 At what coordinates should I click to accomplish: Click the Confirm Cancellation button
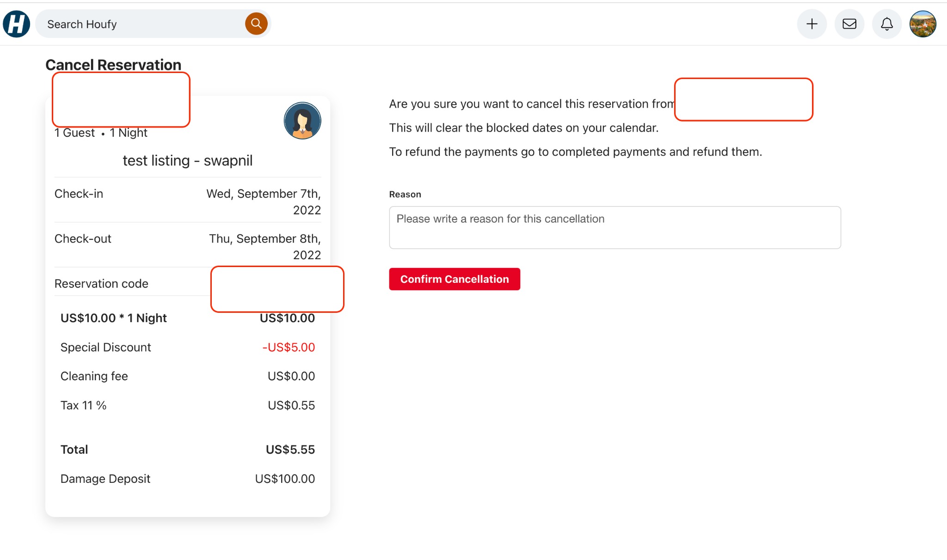[x=454, y=279]
